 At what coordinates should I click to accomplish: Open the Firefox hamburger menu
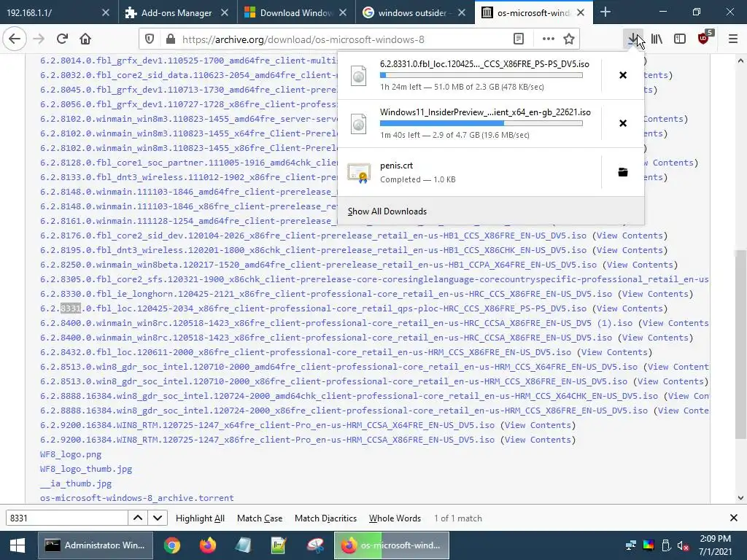click(733, 39)
